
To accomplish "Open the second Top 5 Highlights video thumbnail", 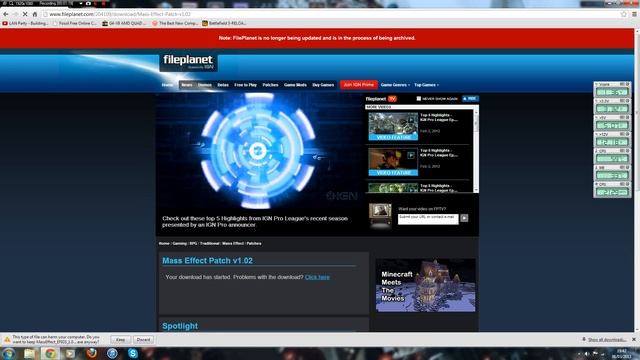I will [x=393, y=162].
